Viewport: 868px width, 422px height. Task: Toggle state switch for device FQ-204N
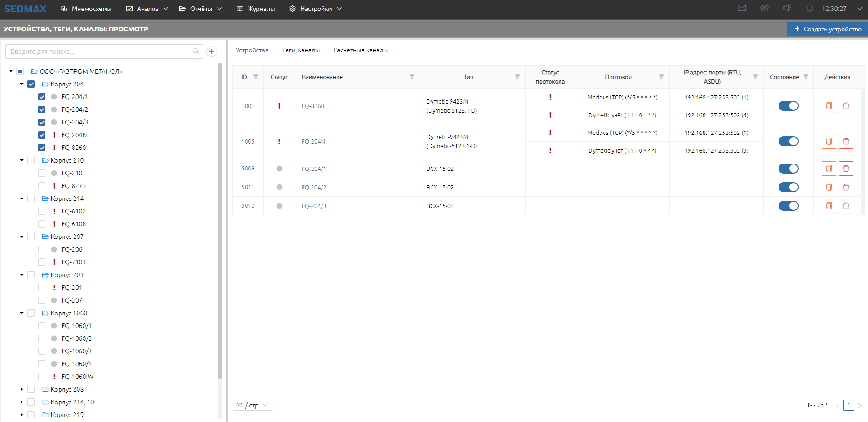[788, 141]
